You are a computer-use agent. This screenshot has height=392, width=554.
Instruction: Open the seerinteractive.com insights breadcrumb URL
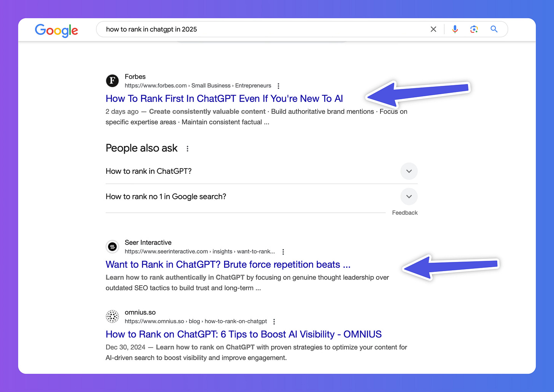(x=200, y=251)
